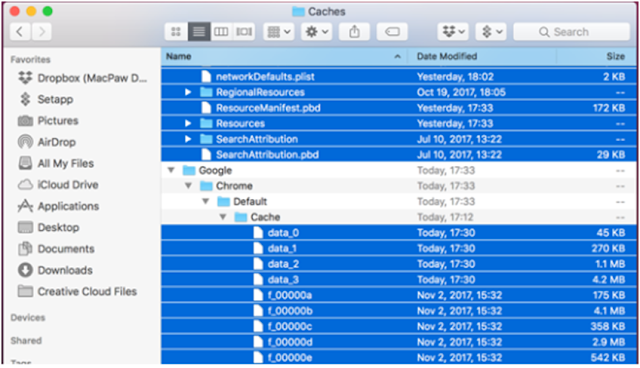
Task: Select the SearchAttribution.pbd file
Action: pyautogui.click(x=399, y=155)
